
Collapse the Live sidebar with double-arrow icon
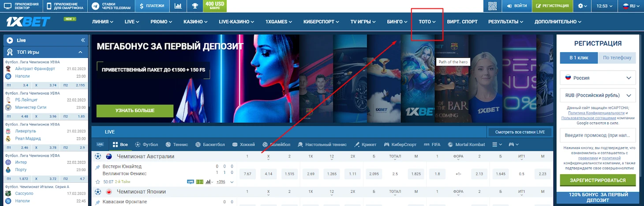pos(83,40)
